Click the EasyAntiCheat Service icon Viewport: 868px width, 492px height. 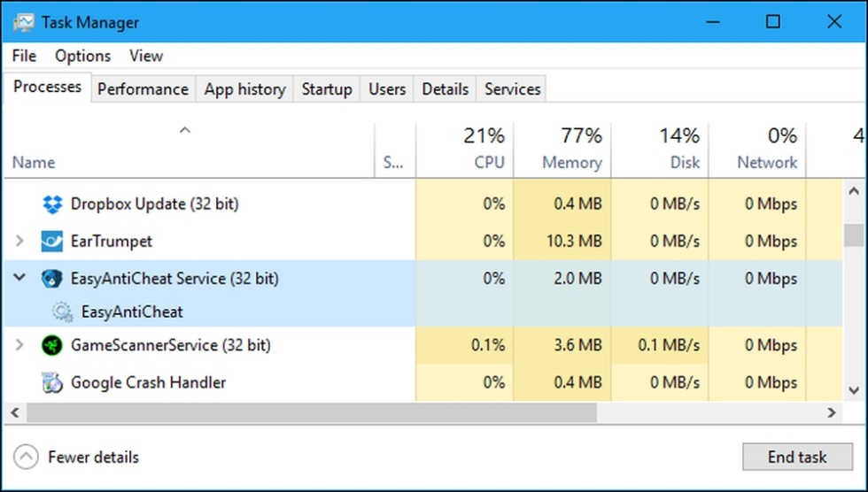pos(52,279)
